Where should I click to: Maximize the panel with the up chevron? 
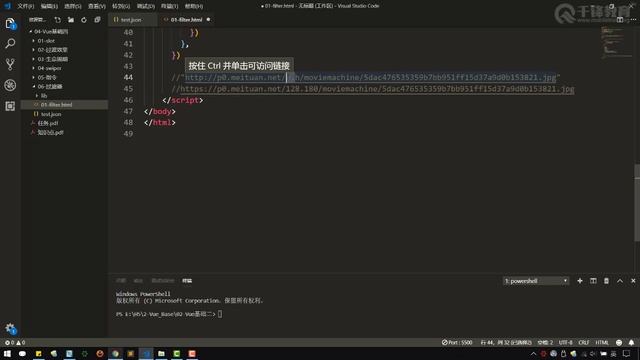pyautogui.click(x=620, y=281)
